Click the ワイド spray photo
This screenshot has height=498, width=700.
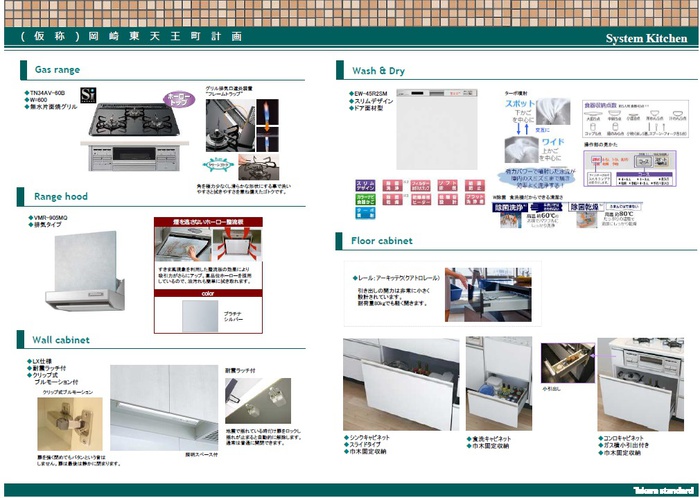(x=521, y=150)
